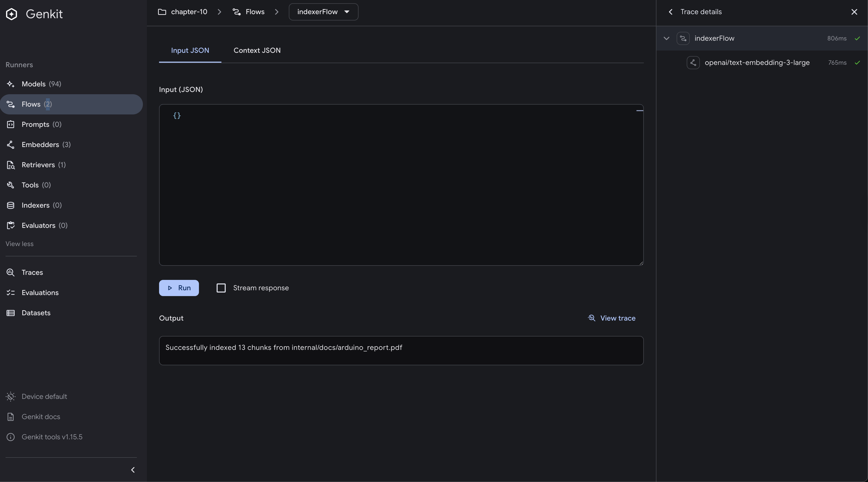
Task: Click the 765ms duration value
Action: click(837, 63)
